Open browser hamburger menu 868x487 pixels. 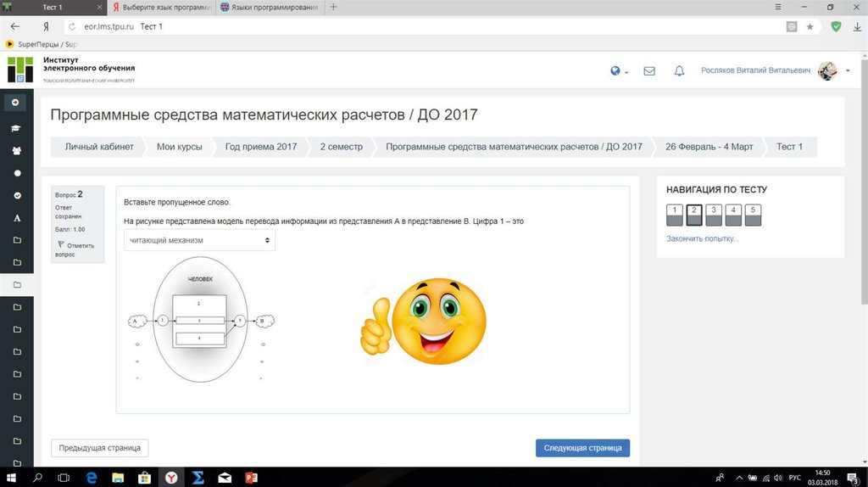click(778, 7)
